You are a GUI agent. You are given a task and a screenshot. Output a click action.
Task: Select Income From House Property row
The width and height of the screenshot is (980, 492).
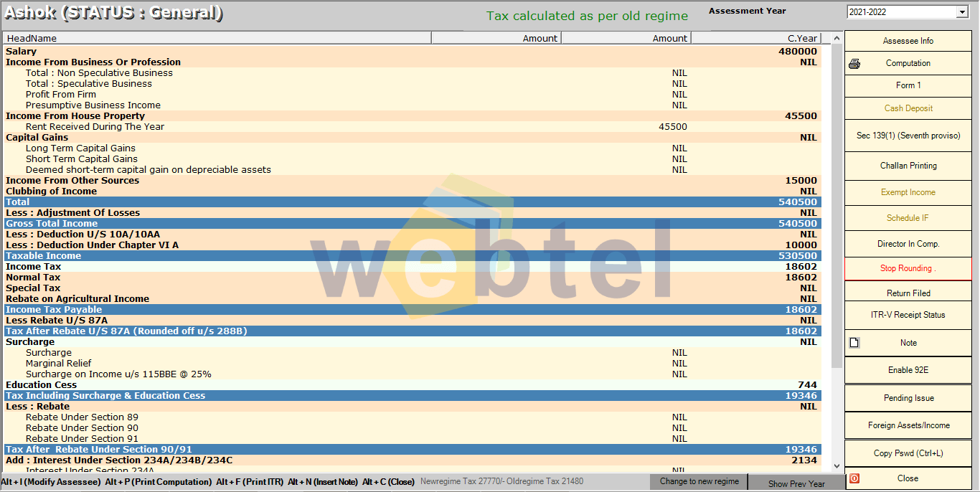pyautogui.click(x=413, y=116)
